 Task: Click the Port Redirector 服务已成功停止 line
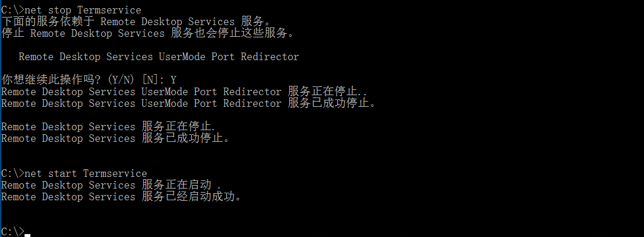188,103
